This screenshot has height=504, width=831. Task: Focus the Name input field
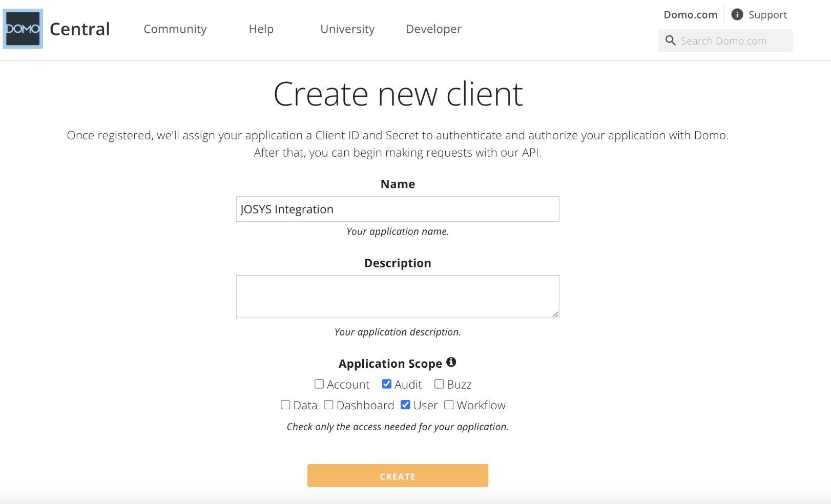(x=398, y=209)
